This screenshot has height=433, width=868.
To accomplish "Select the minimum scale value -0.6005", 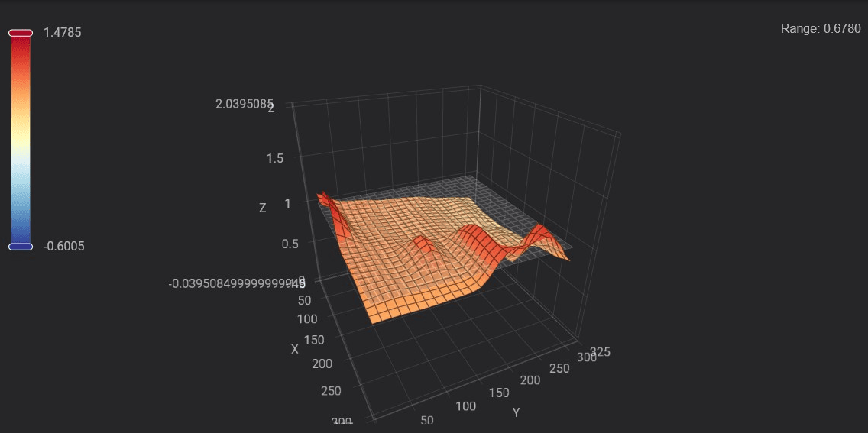I will 64,247.
